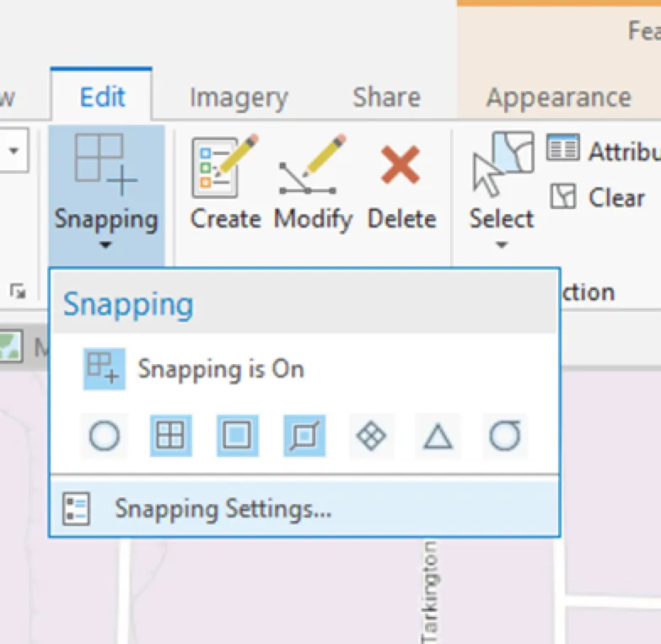Switch to the Share tab
This screenshot has width=661, height=644.
(386, 97)
